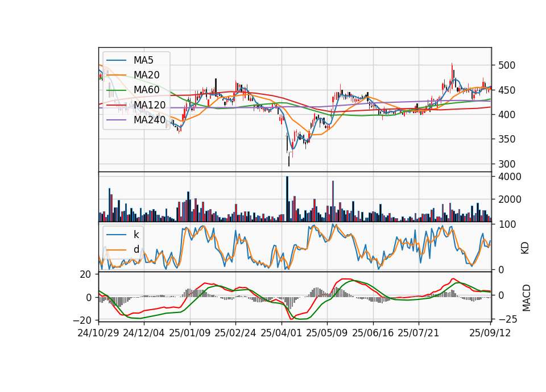546x392 pixels.
Task: Click the 2000 volume axis label
Action: (510, 199)
